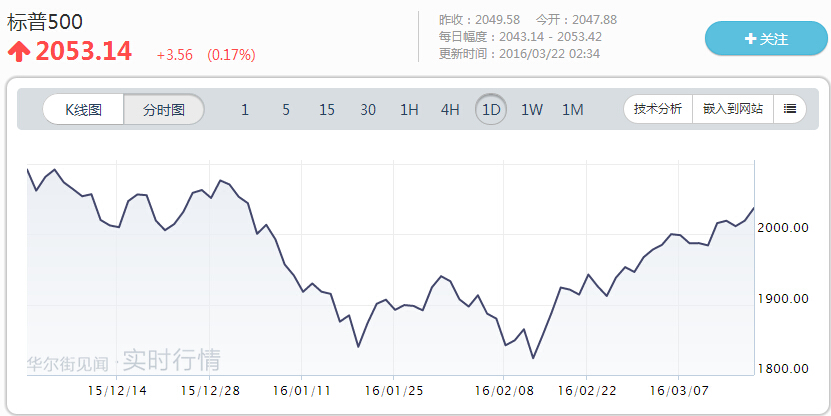
Task: Click the chart line's latest endpoint
Action: [753, 207]
